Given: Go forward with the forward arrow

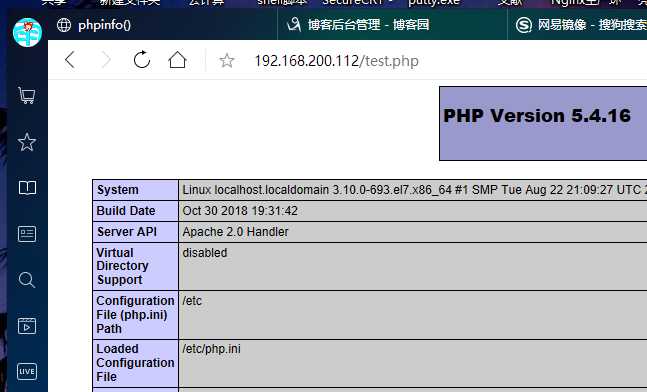Looking at the screenshot, I should click(106, 60).
